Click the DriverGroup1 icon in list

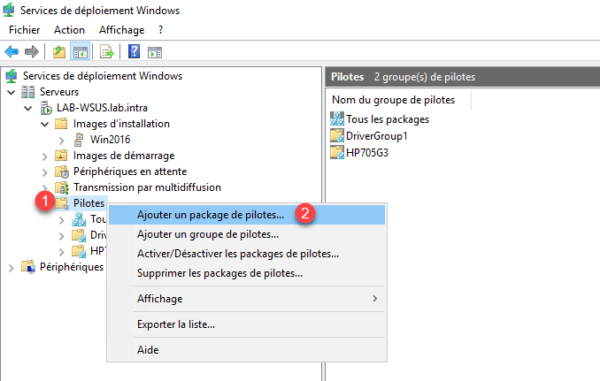tap(337, 135)
